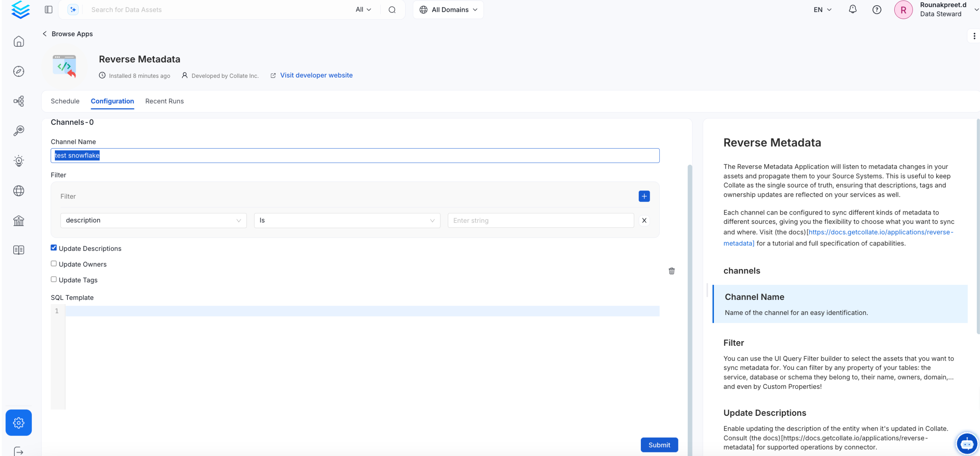Open the chatbot assistant icon
This screenshot has height=456, width=980.
967,444
